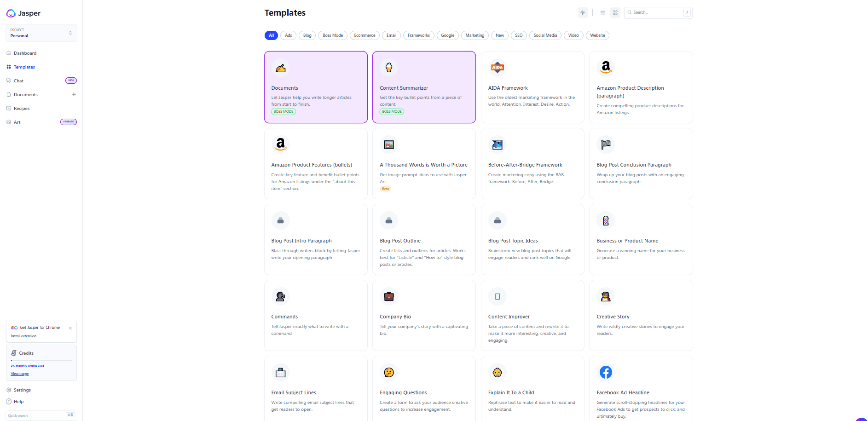Select the Boss Mode filter tab
The height and width of the screenshot is (421, 868).
click(333, 35)
